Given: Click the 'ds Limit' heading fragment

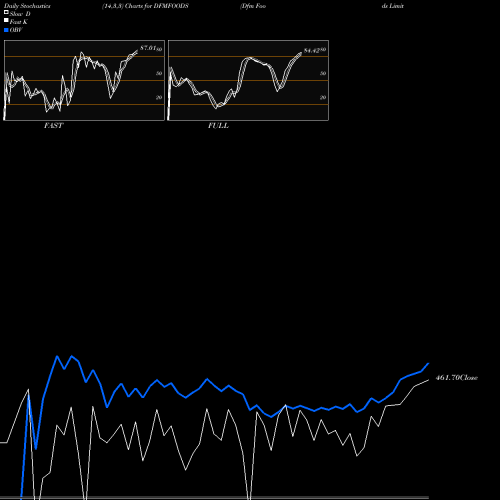Looking at the screenshot, I should (x=393, y=6).
